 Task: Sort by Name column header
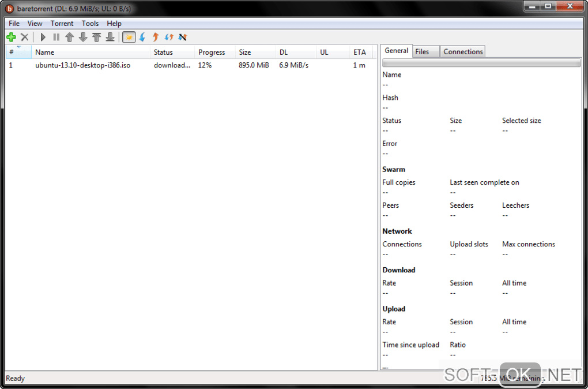pos(91,52)
